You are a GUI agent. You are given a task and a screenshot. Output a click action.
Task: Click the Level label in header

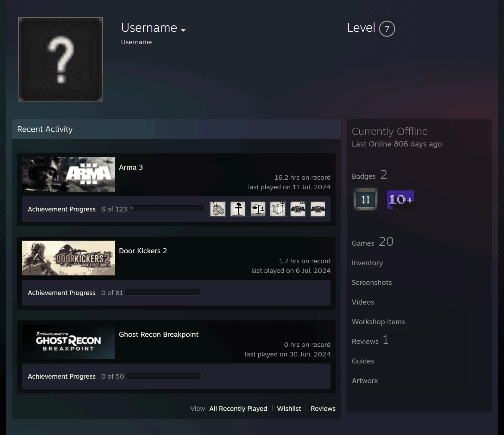pyautogui.click(x=361, y=28)
